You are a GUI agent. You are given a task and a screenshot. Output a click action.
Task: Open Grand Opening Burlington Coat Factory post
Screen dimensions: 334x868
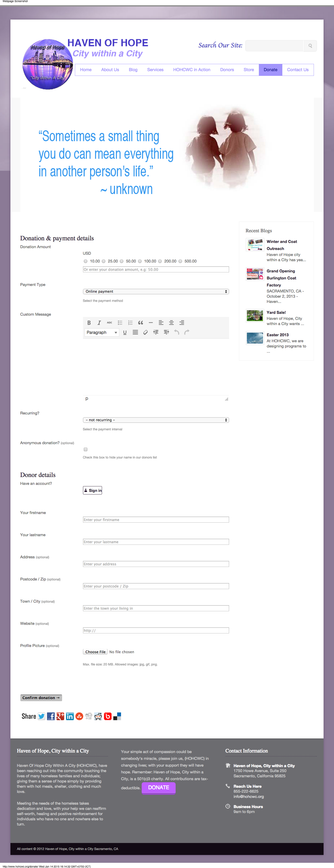(281, 278)
